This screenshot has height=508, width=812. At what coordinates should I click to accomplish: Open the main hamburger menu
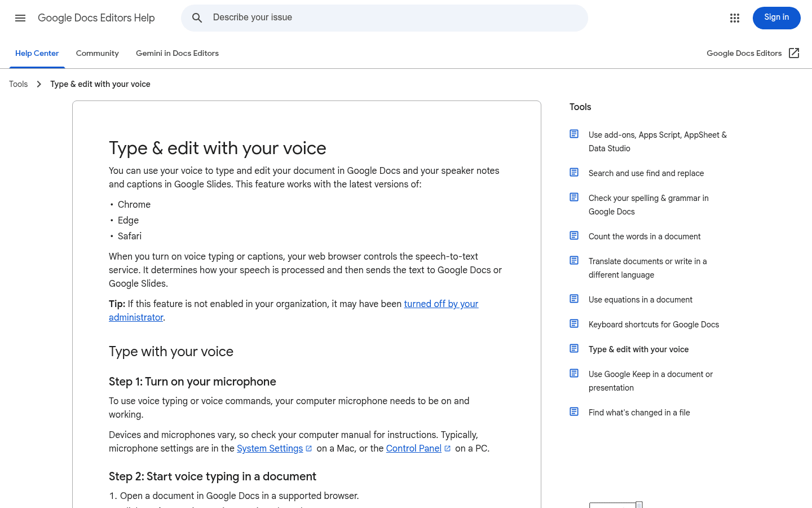tap(20, 18)
